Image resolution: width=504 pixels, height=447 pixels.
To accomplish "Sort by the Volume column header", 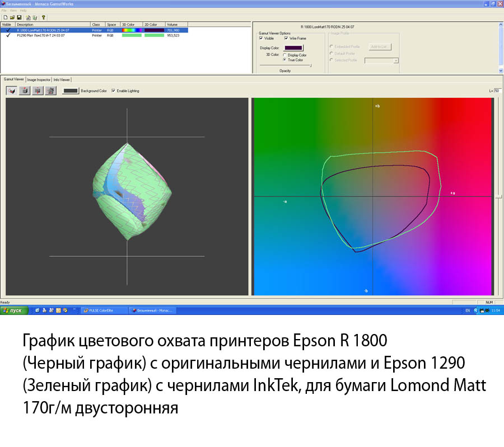I will tap(176, 25).
